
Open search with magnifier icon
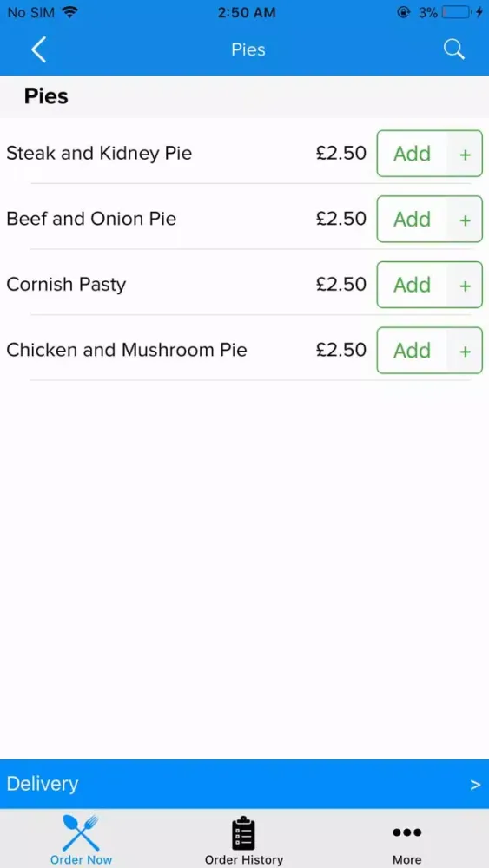(454, 49)
